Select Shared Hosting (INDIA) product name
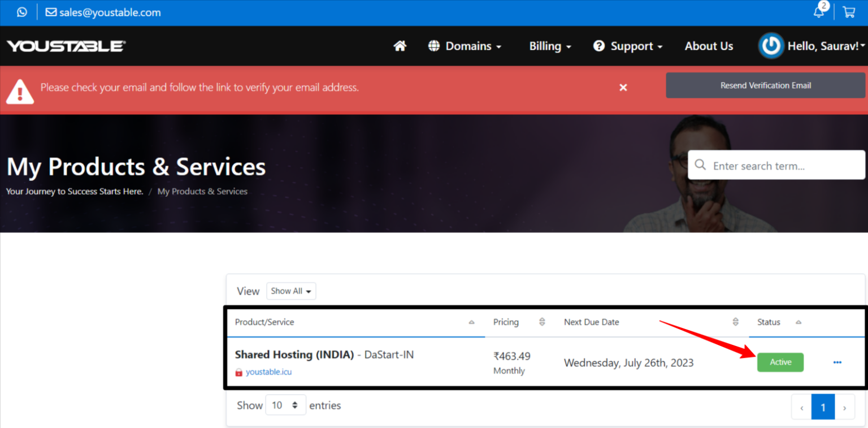 click(x=294, y=355)
